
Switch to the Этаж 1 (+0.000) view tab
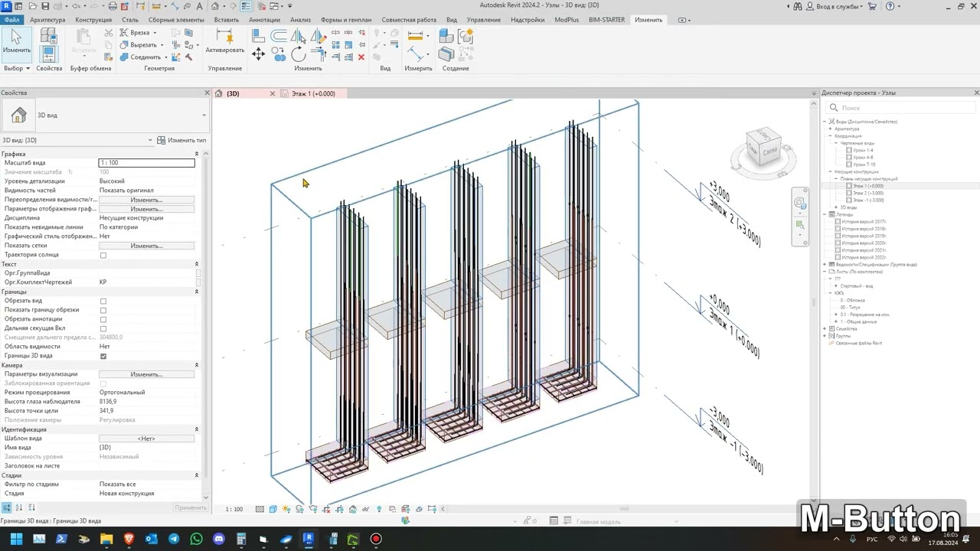tap(313, 93)
